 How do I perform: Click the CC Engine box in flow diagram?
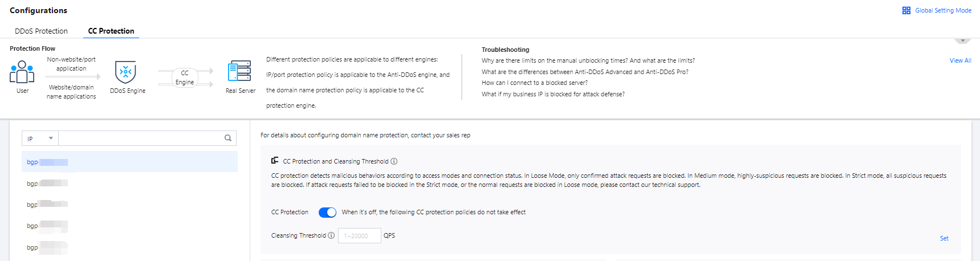coord(185,78)
